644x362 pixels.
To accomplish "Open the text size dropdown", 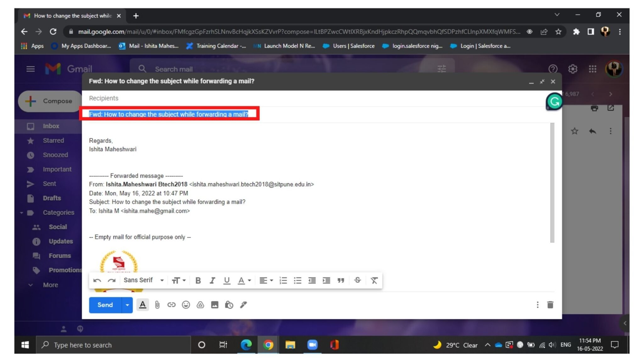I will click(x=179, y=280).
